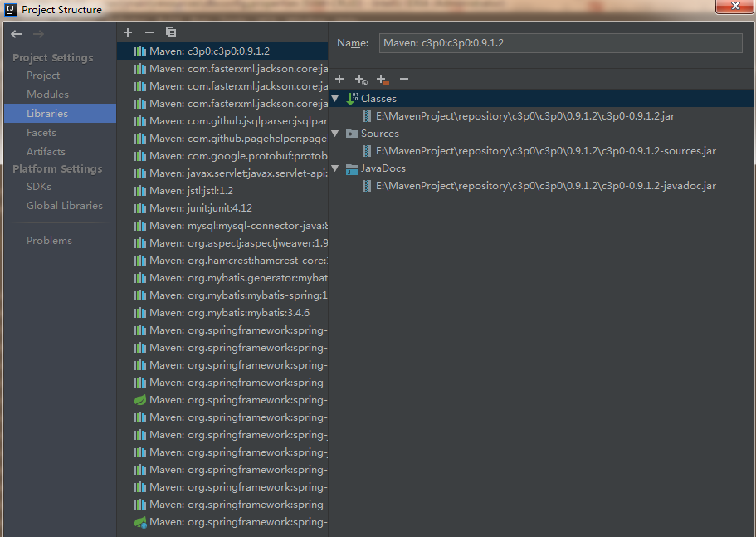Copy the selected library
Screen dimensions: 756x537
click(171, 32)
